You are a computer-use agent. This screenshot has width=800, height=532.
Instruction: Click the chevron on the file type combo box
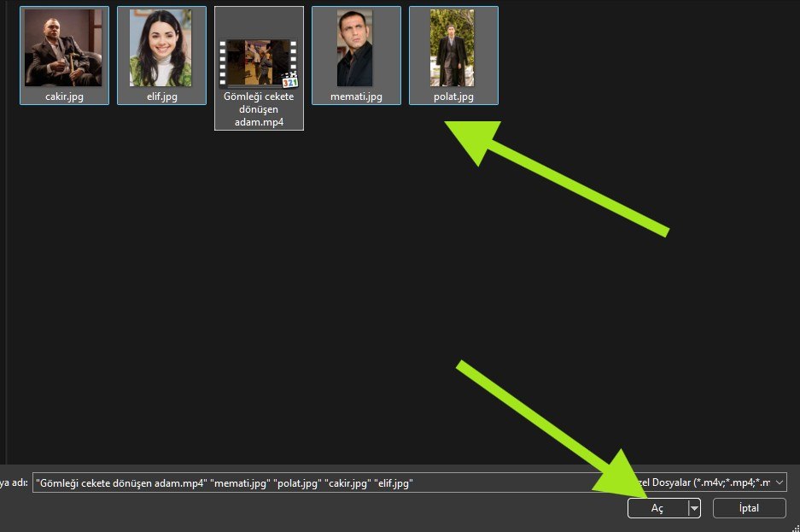779,482
